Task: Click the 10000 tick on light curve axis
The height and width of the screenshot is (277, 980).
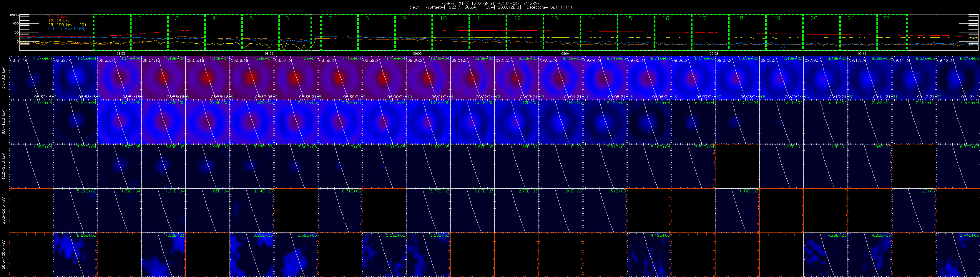Action: (x=14, y=16)
